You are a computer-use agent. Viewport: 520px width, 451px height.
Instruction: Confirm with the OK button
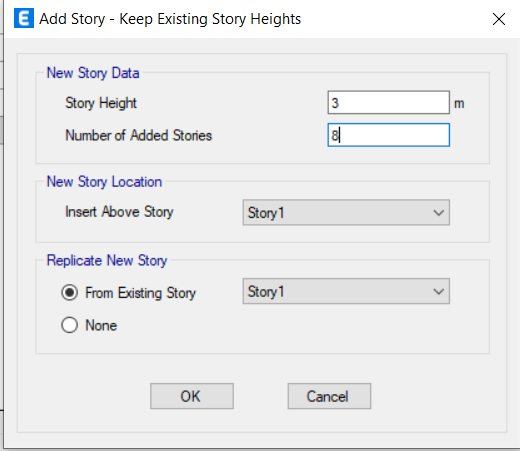(x=192, y=396)
